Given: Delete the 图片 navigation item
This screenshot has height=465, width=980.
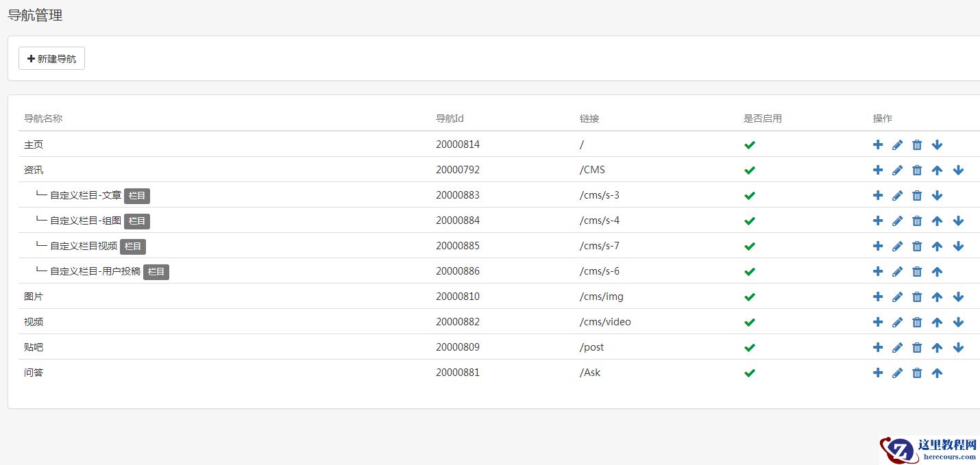Looking at the screenshot, I should [917, 297].
